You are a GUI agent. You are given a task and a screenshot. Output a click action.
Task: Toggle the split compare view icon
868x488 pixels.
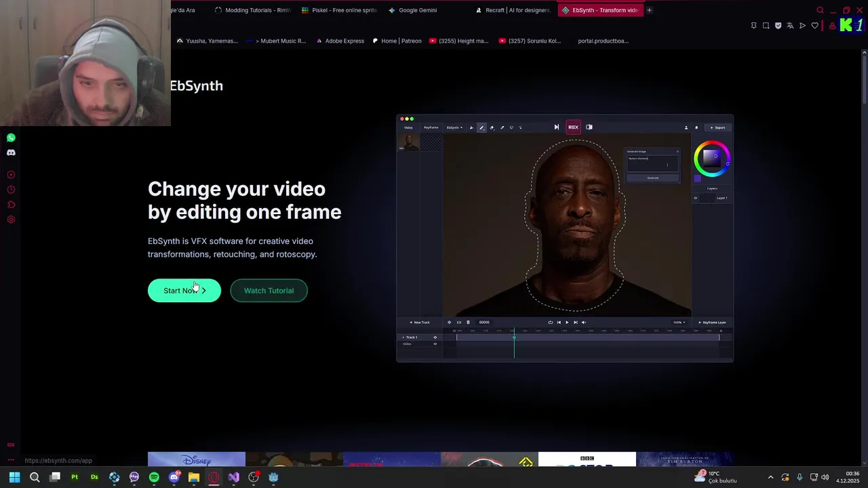[x=589, y=127]
